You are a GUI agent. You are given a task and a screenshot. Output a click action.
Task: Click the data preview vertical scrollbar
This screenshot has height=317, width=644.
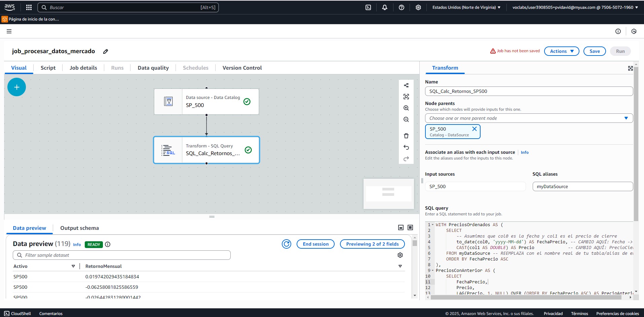[415, 243]
